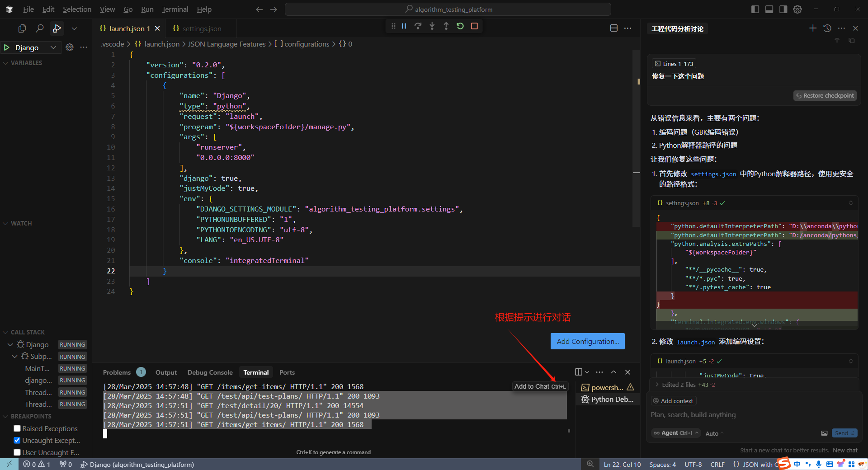This screenshot has width=868, height=470.
Task: Show chat history in the AI panel
Action: 827,28
